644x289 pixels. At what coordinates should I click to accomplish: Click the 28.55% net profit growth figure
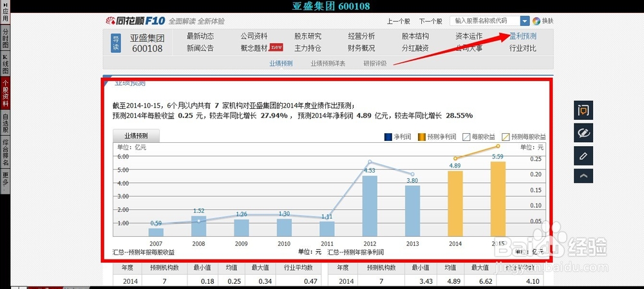459,116
